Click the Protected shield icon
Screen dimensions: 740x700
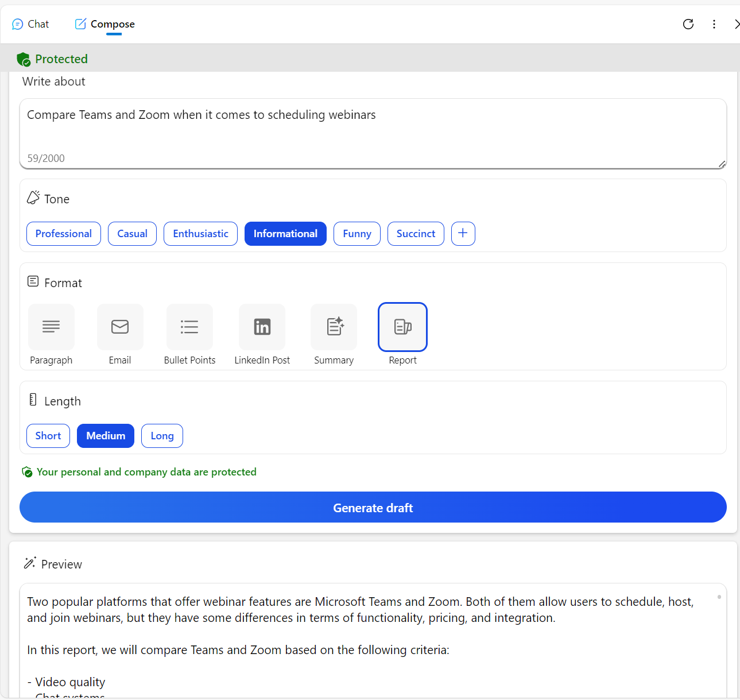24,59
